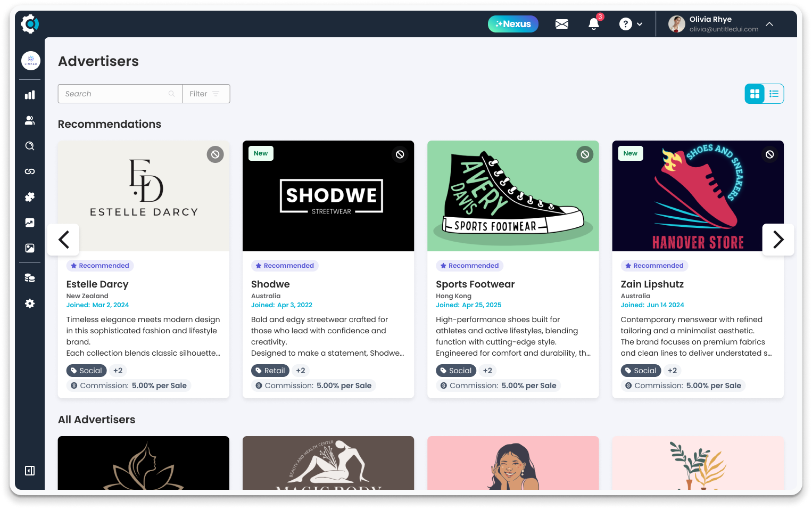Open the messages envelope icon
Screen dimensions: 812x509
(x=561, y=23)
